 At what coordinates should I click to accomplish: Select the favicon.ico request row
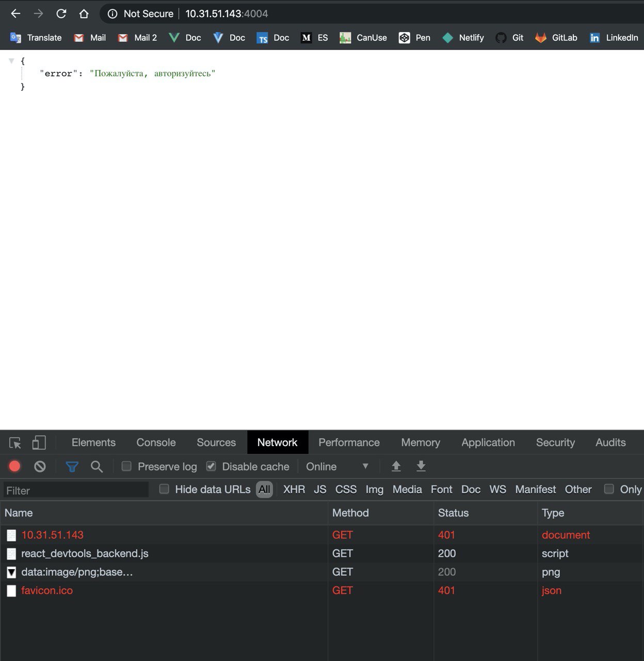(x=322, y=591)
